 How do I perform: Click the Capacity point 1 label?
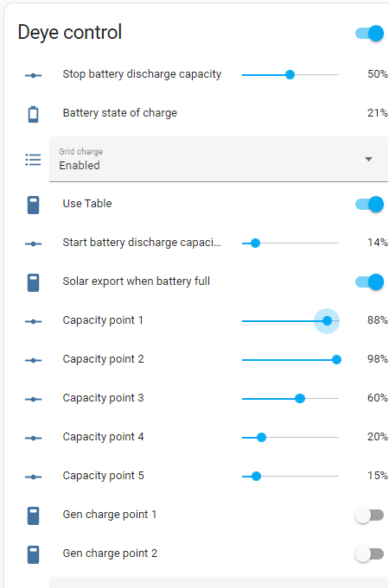pyautogui.click(x=103, y=320)
